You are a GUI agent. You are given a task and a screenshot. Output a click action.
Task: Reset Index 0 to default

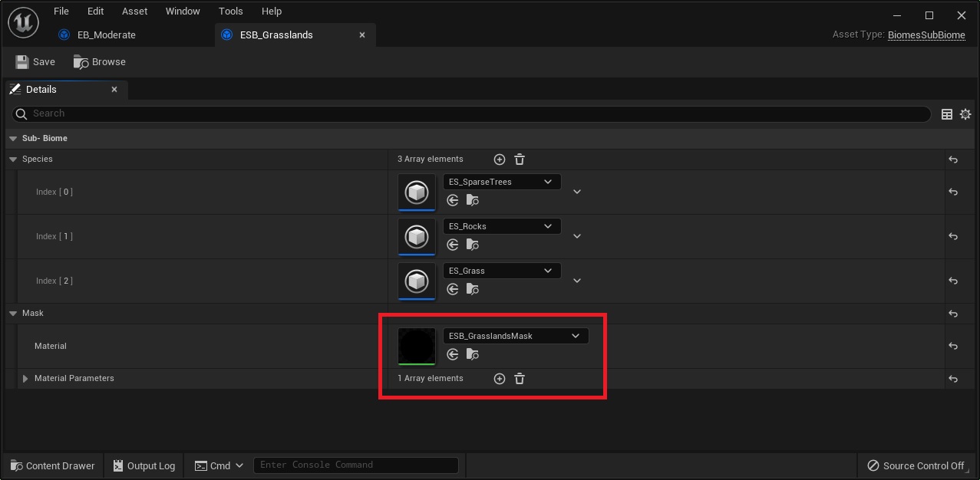click(953, 192)
